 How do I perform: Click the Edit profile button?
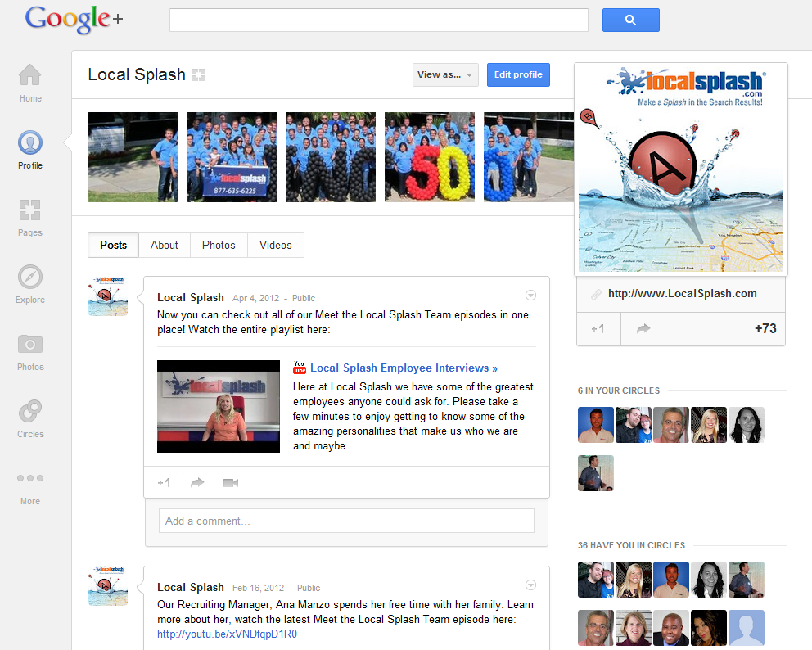(518, 74)
